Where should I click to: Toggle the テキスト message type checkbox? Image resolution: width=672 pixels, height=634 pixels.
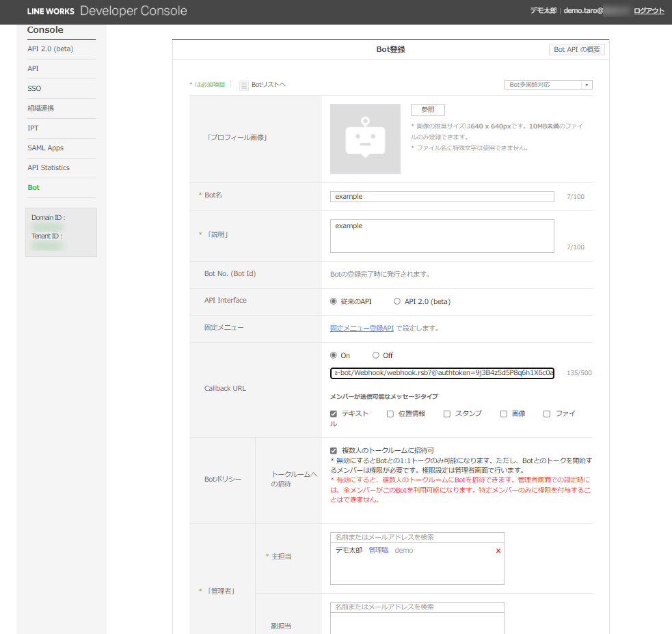pyautogui.click(x=334, y=414)
